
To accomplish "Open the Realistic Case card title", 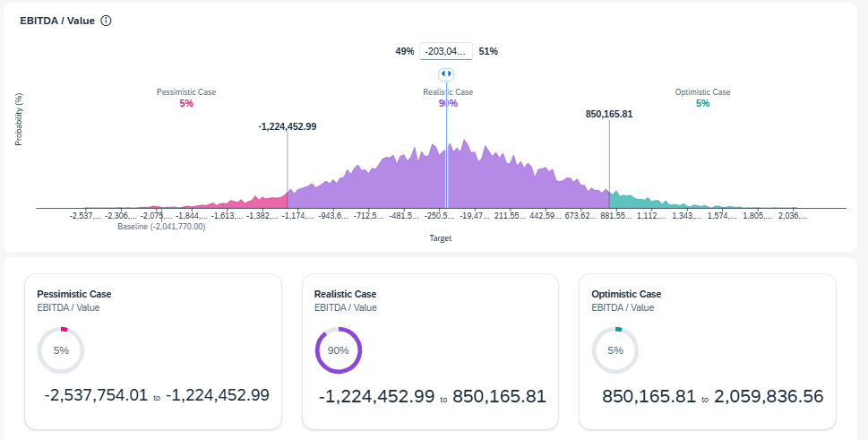I will (346, 294).
